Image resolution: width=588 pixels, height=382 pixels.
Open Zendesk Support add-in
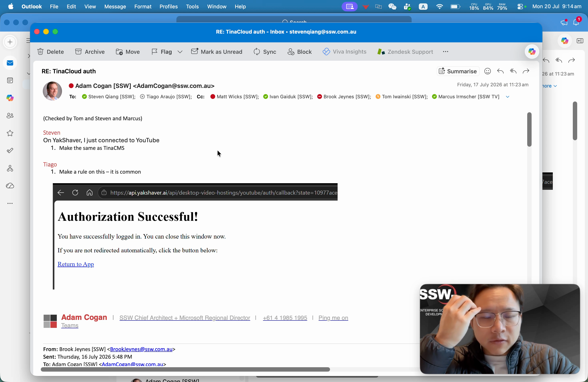(x=405, y=52)
